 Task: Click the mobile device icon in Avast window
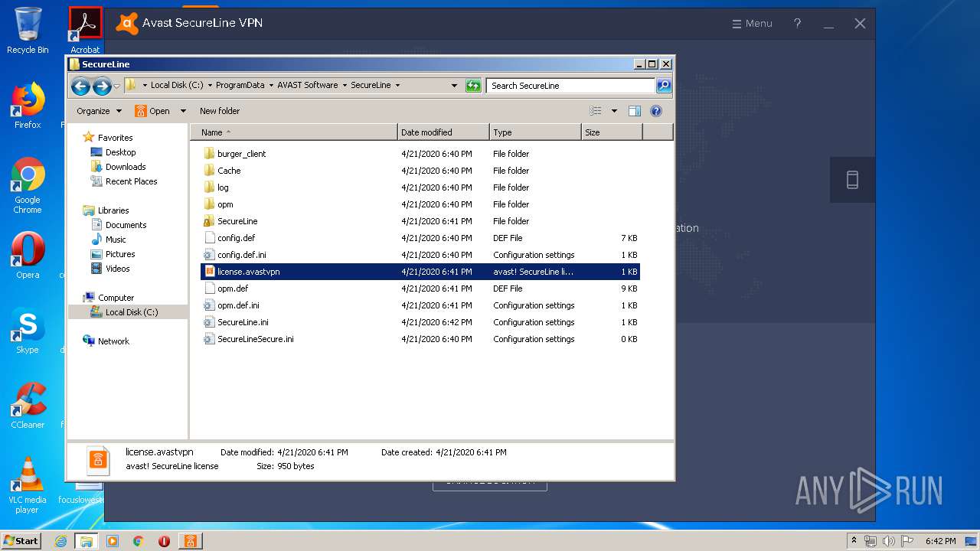coord(852,180)
